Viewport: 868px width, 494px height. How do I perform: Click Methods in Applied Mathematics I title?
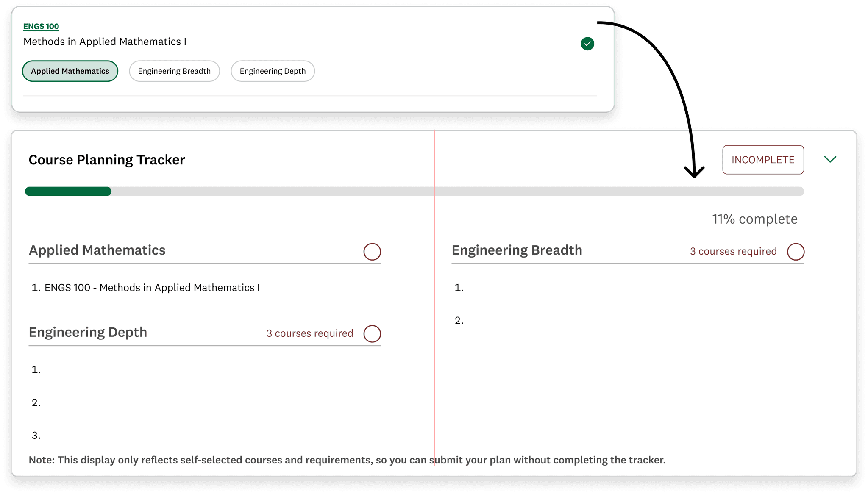[105, 42]
